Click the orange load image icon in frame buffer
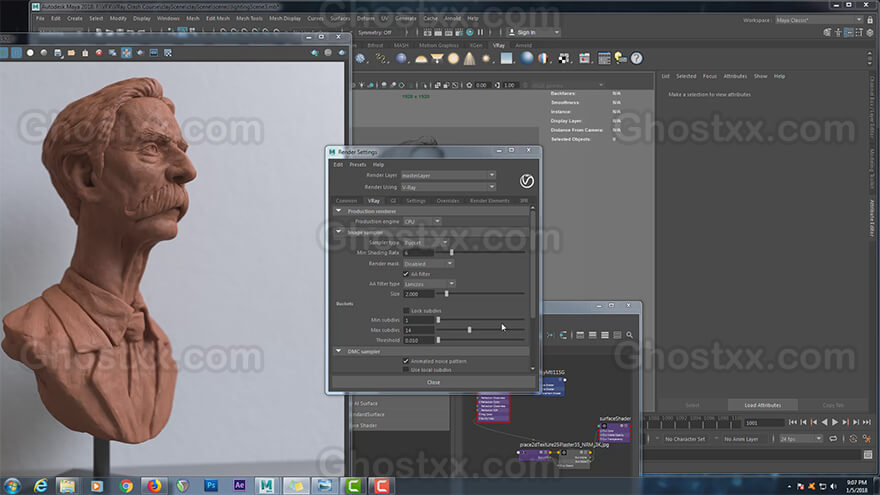 pyautogui.click(x=71, y=53)
